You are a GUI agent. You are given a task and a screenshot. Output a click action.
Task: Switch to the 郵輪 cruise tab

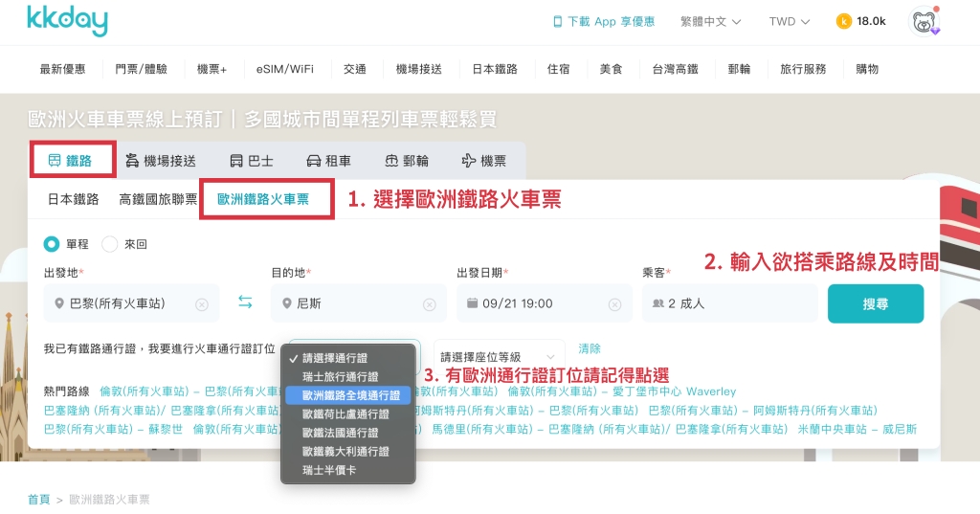(407, 162)
